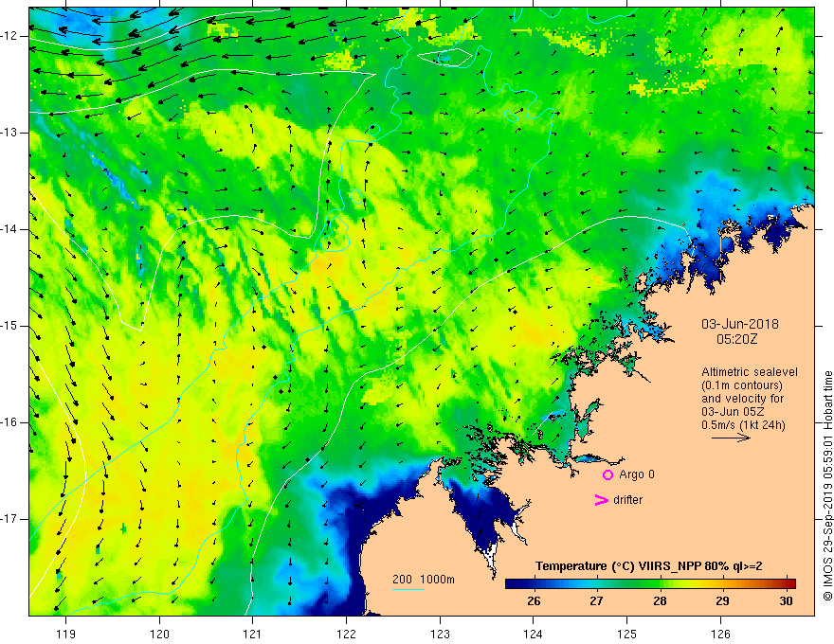This screenshot has height=644, width=834.
Task: Click the latitude label -14
Action: pos(10,229)
